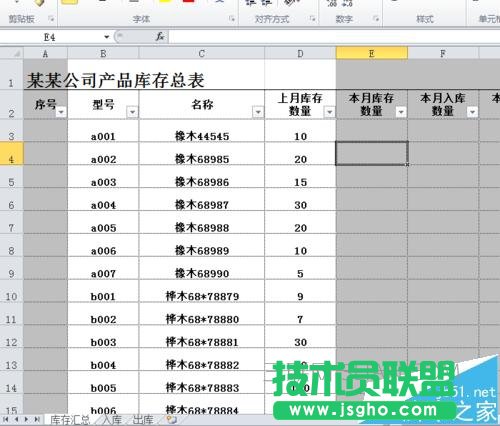Image resolution: width=500 pixels, height=426 pixels.
Task: Click cell containing a002
Action: 103,154
